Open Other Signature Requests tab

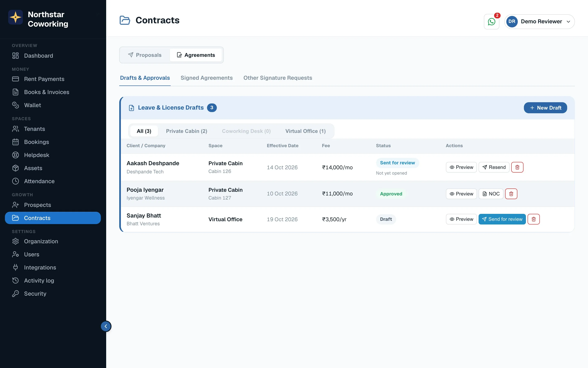[278, 78]
